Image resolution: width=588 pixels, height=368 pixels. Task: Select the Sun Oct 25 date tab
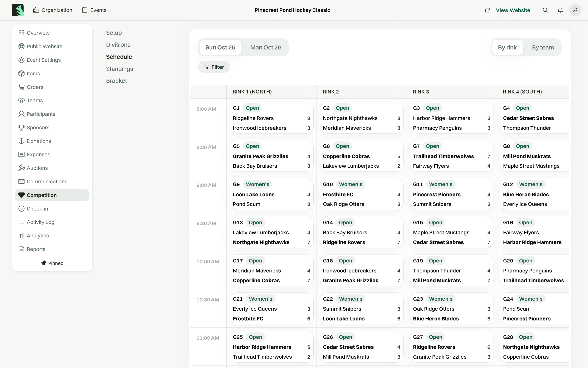point(220,47)
